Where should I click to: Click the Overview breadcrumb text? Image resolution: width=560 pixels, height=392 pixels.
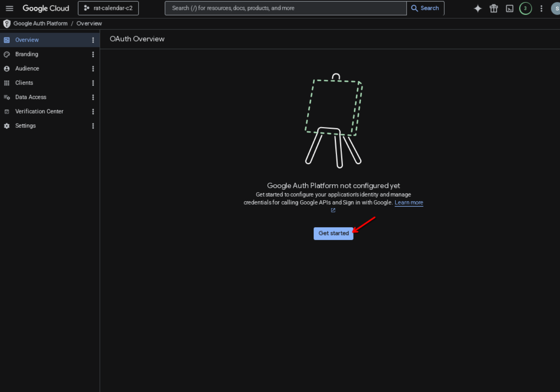[x=89, y=23]
